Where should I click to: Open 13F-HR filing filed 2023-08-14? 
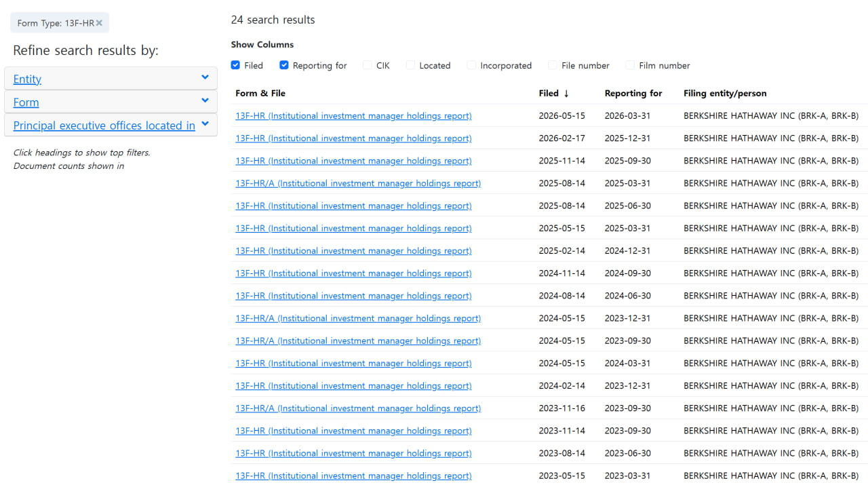tap(353, 453)
